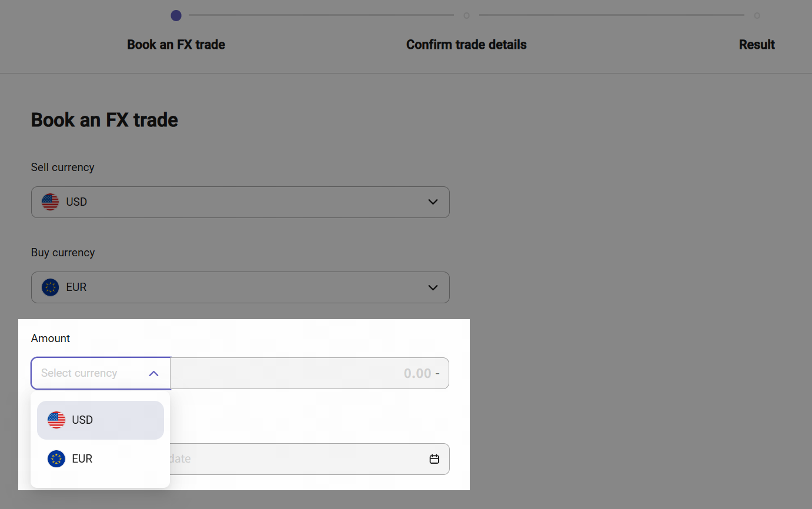Click the date input field
This screenshot has width=812, height=509.
[x=294, y=459]
